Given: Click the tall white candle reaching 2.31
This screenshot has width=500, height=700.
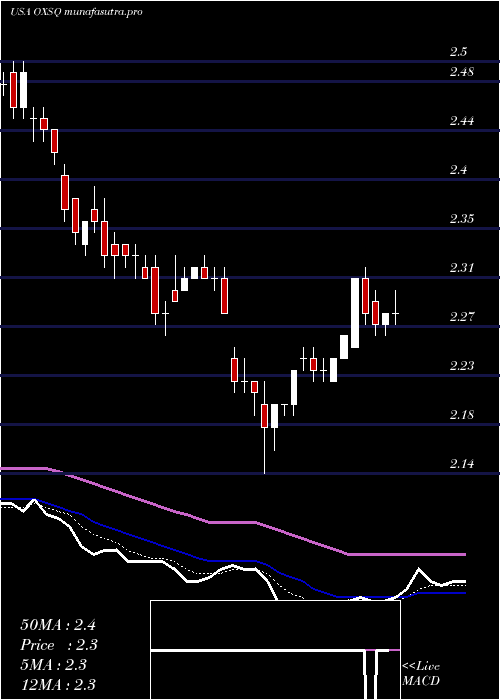Looking at the screenshot, I should coord(355,313).
